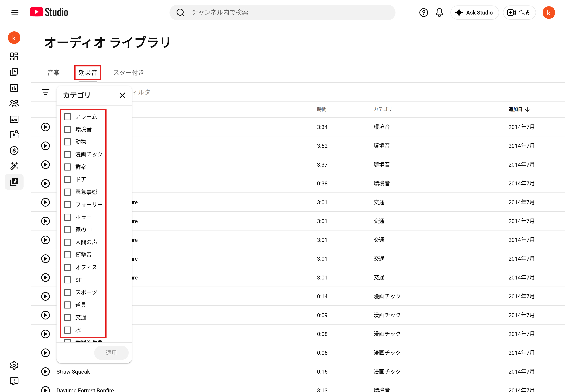The height and width of the screenshot is (392, 565).
Task: Open the Analytics sidebar icon
Action: tap(14, 88)
